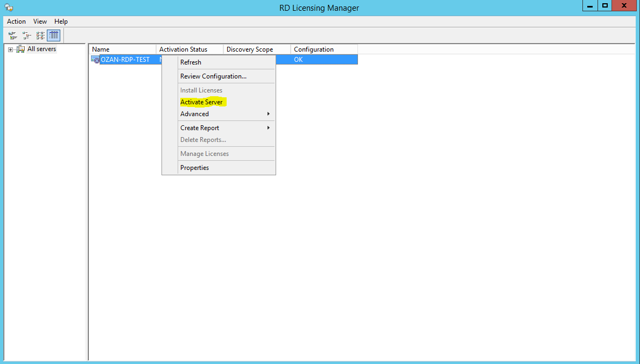Click the All servers tree icon

click(20, 49)
